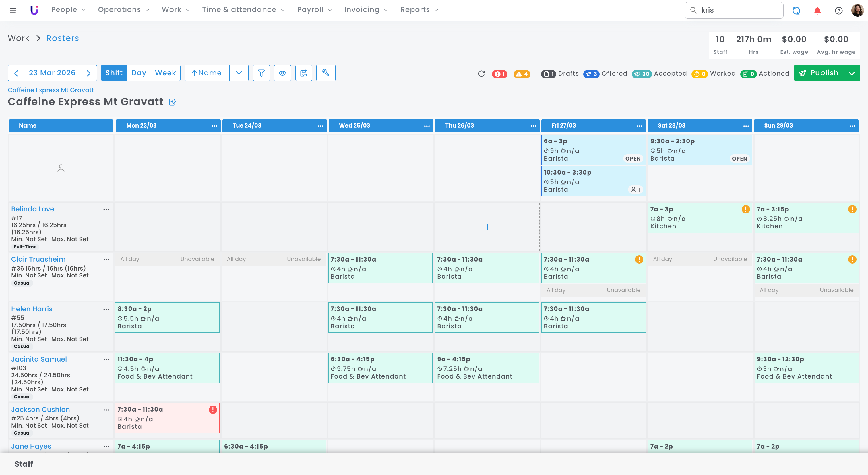Toggle the eye visibility options icon
This screenshot has height=475, width=868.
[282, 73]
